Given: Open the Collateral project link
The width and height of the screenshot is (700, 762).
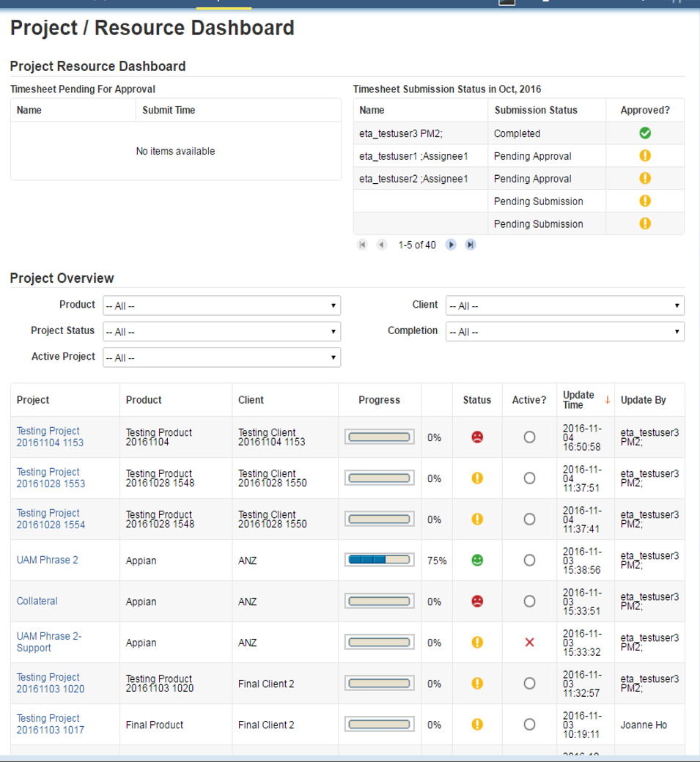Looking at the screenshot, I should point(37,601).
